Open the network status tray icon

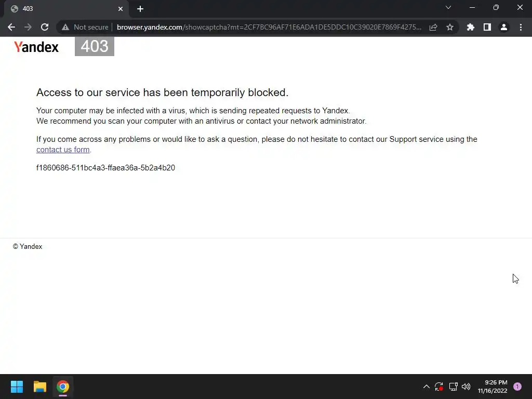click(453, 387)
